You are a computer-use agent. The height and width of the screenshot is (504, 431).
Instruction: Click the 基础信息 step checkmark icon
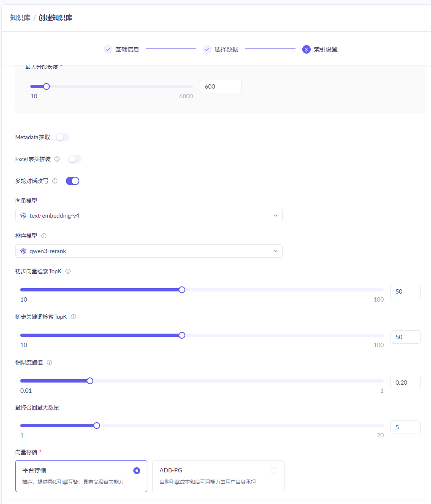coord(108,49)
